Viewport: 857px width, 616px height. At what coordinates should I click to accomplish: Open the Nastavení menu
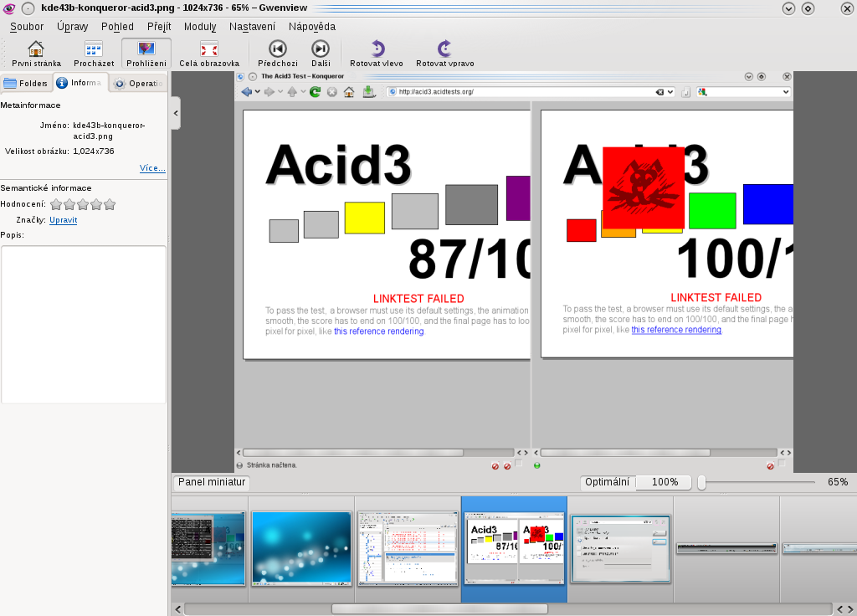tap(252, 27)
